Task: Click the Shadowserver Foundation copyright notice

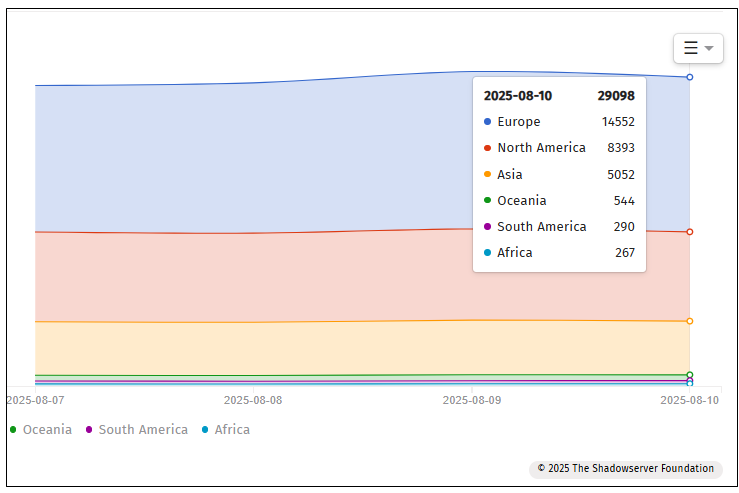Action: 626,468
